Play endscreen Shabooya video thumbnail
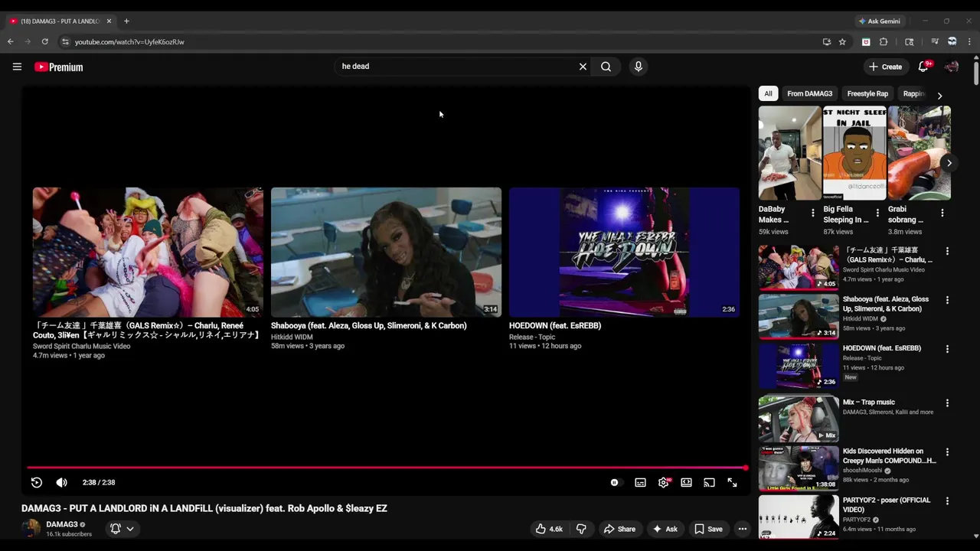The height and width of the screenshot is (551, 980). pos(386,252)
